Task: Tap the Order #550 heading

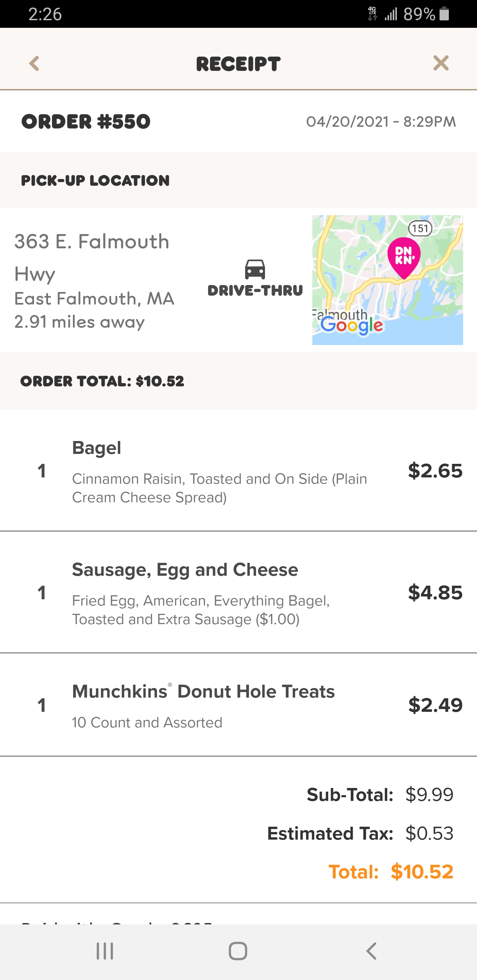Action: tap(86, 122)
